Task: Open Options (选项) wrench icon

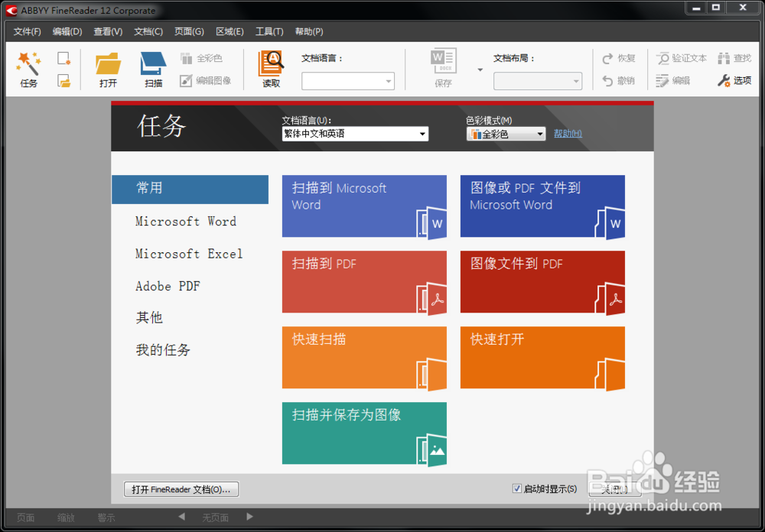Action: [x=734, y=80]
